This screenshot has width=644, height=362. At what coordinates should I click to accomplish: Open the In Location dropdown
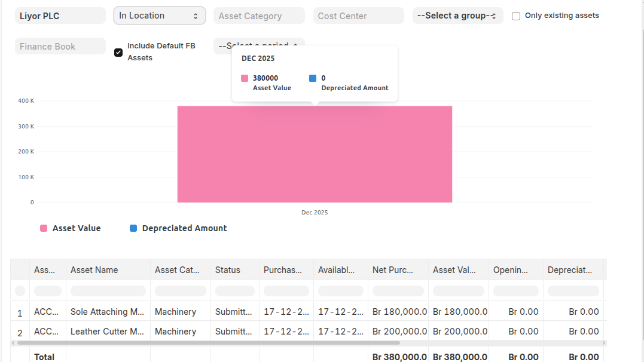click(x=159, y=16)
